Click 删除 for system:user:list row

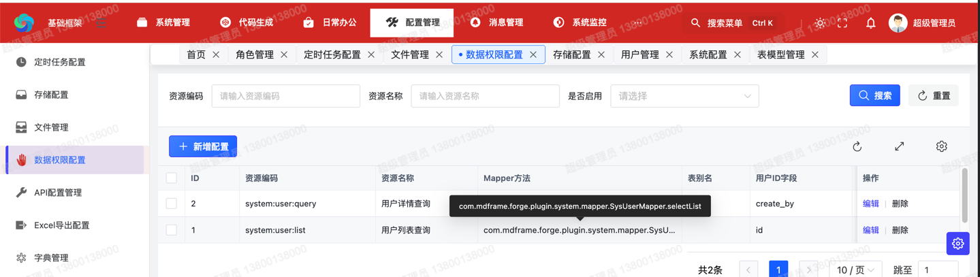[x=900, y=230]
